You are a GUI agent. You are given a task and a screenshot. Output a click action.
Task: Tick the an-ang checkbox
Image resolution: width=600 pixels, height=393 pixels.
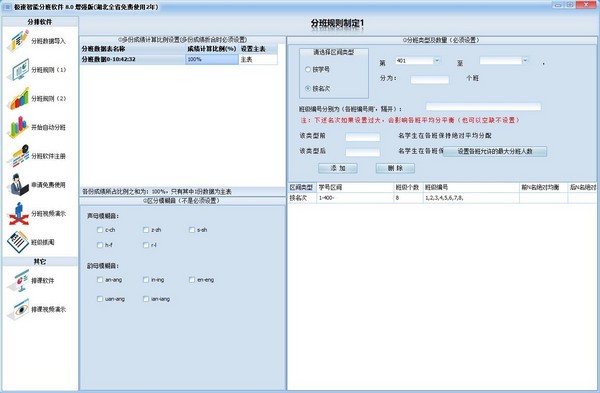pos(100,280)
